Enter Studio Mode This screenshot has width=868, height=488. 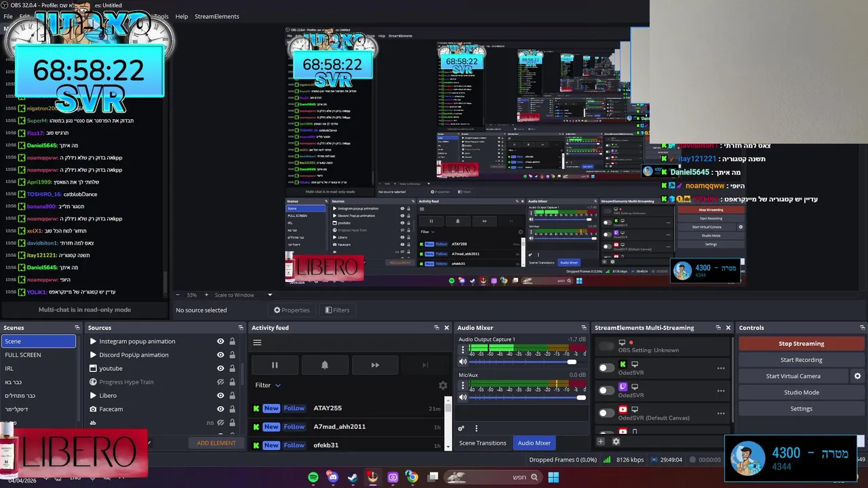click(801, 392)
